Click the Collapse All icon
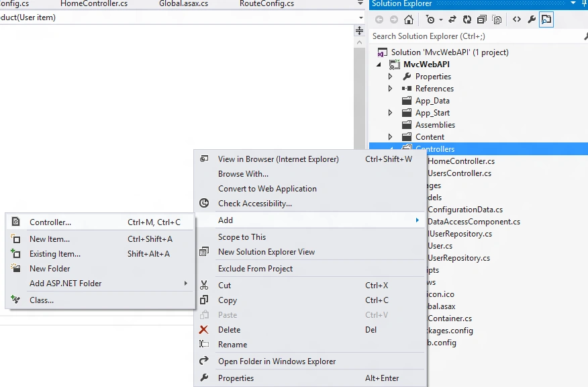This screenshot has width=588, height=387. tap(482, 19)
